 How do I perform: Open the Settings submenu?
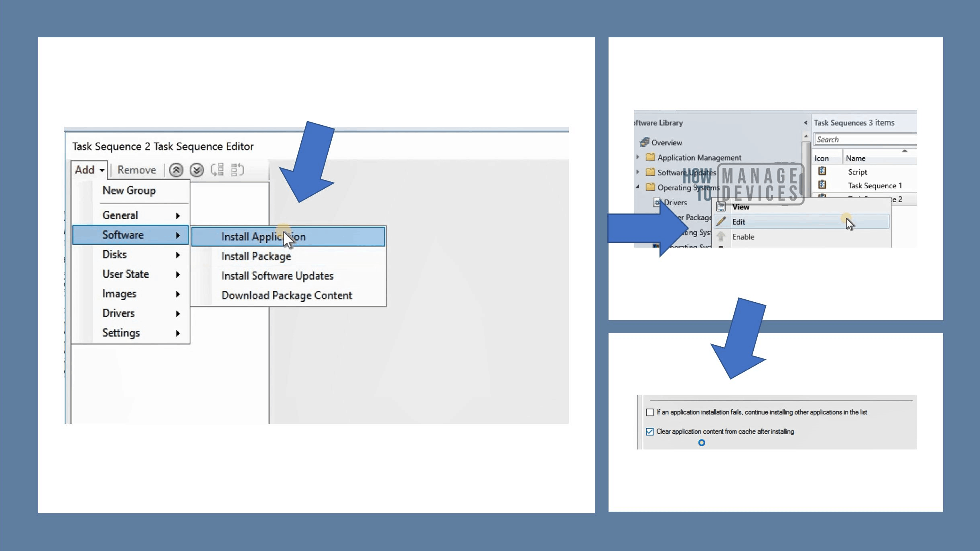130,333
